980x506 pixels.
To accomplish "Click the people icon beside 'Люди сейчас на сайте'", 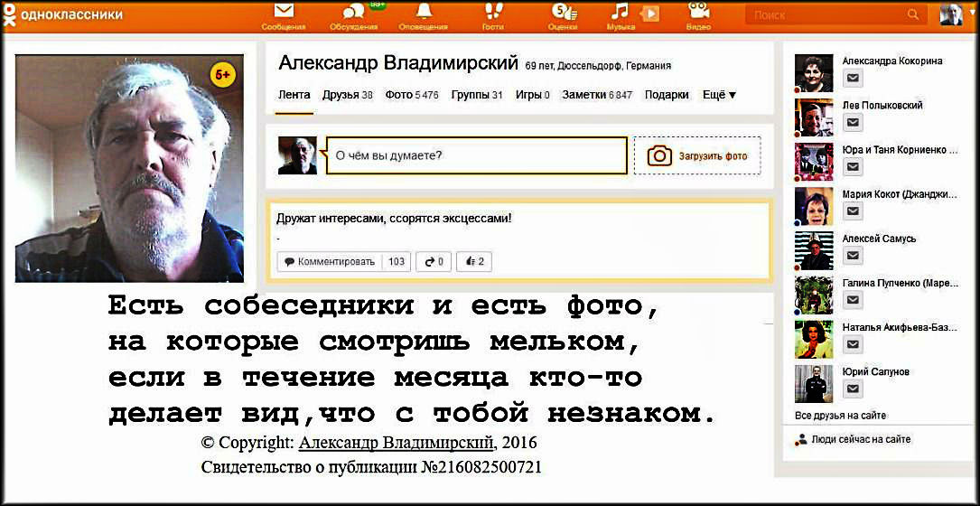I will (x=800, y=440).
